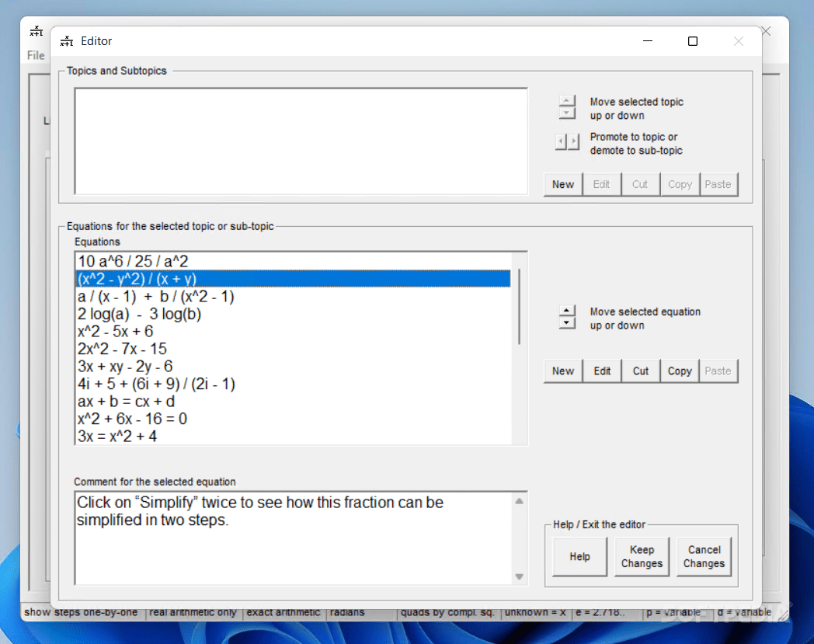This screenshot has width=814, height=644.
Task: Promote to topic left arrow
Action: (x=561, y=141)
